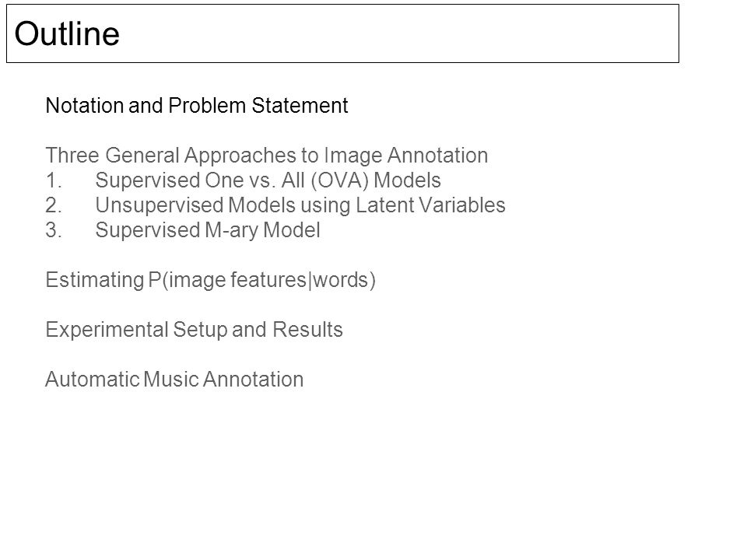Image resolution: width=747 pixels, height=560 pixels.
Task: Select list number '3.'
Action: (x=54, y=230)
